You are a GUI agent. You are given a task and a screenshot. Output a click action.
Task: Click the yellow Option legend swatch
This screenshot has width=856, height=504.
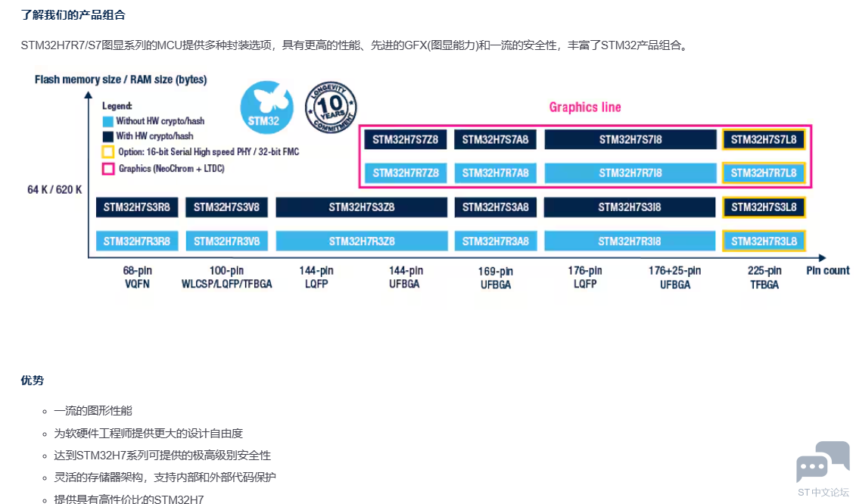108,152
